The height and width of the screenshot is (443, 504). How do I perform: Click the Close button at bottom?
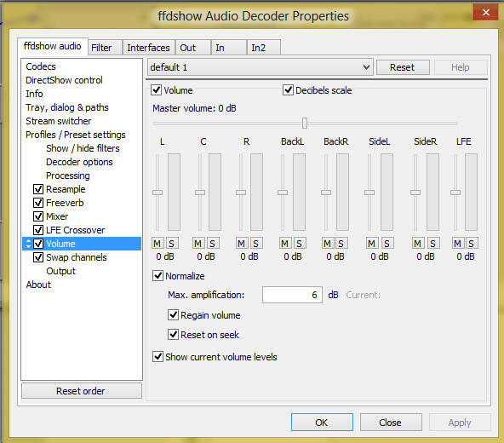click(x=391, y=422)
